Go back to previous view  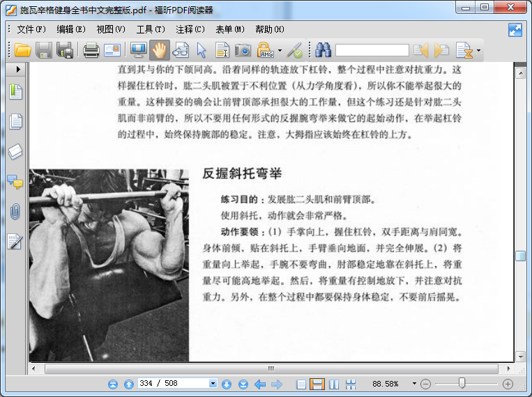click(260, 384)
